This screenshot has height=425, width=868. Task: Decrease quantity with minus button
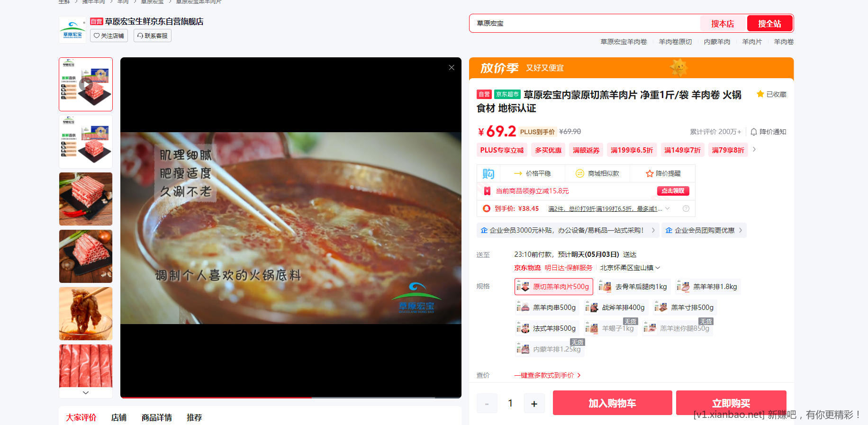tap(487, 404)
